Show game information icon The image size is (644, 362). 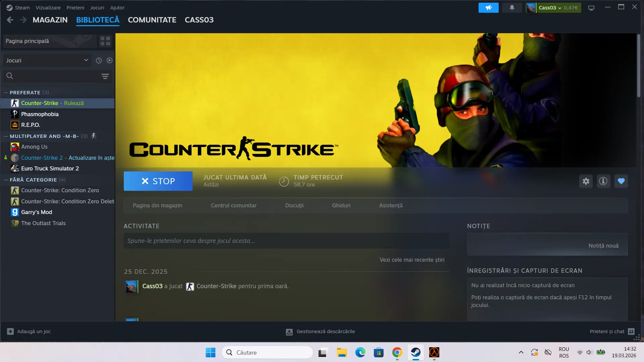603,181
